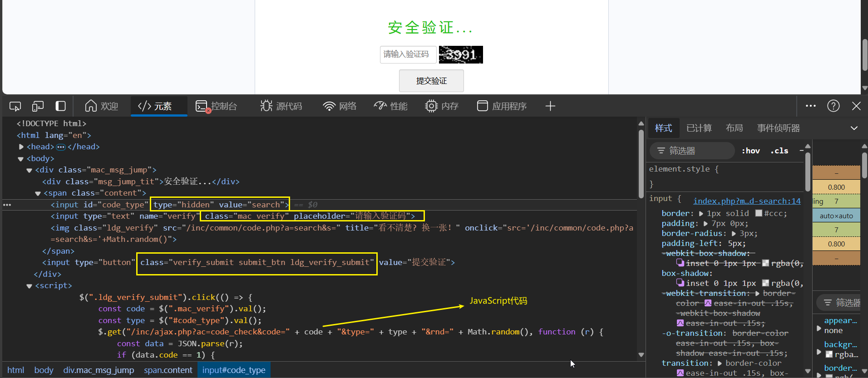The width and height of the screenshot is (868, 378).
Task: Switch to the Console (控制台) tab
Action: pos(217,106)
